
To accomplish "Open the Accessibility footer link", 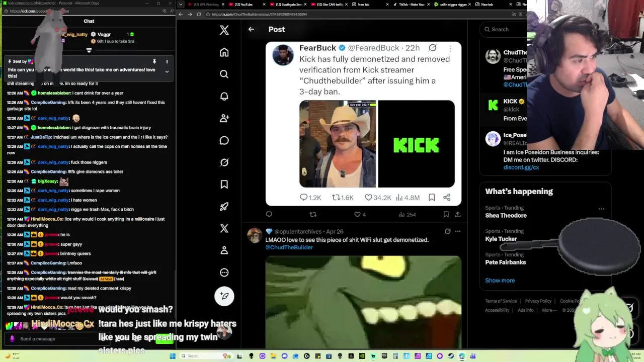I will (497, 310).
